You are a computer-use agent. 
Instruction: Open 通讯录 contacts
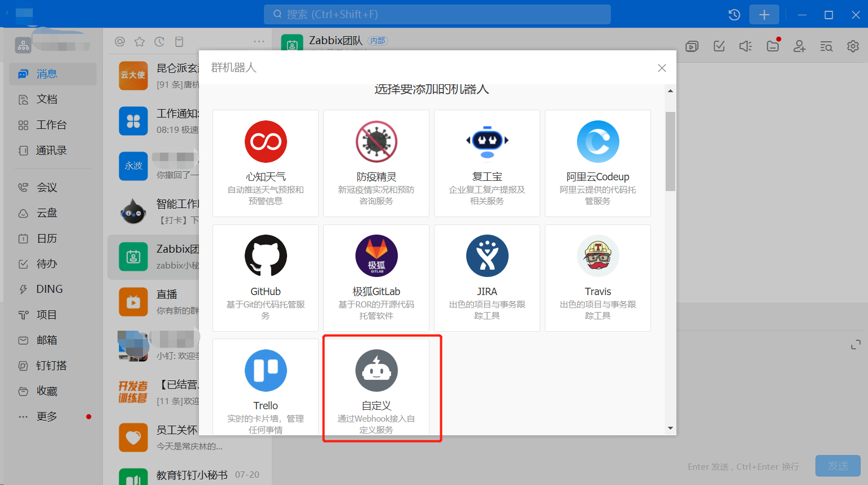point(53,150)
